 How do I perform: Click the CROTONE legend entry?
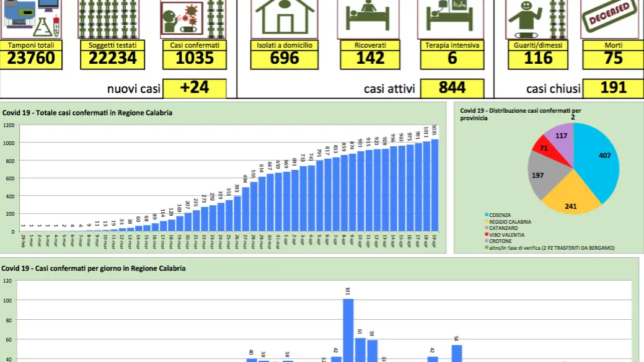coord(498,241)
